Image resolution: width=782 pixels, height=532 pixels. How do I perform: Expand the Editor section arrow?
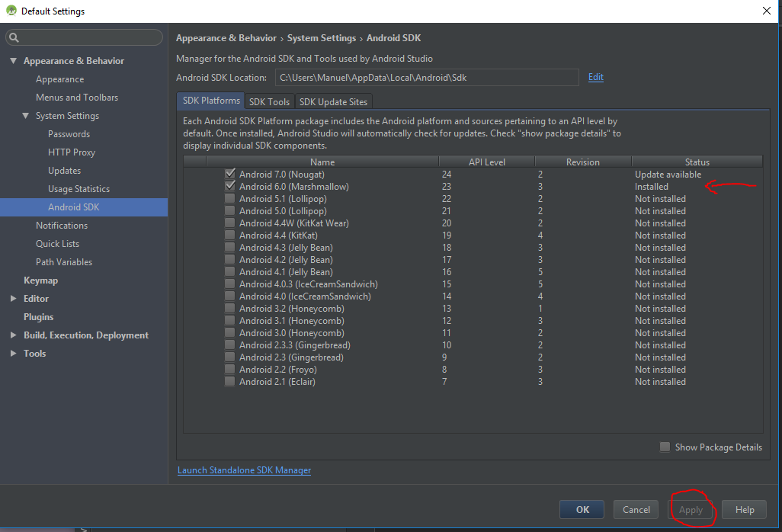[x=14, y=298]
